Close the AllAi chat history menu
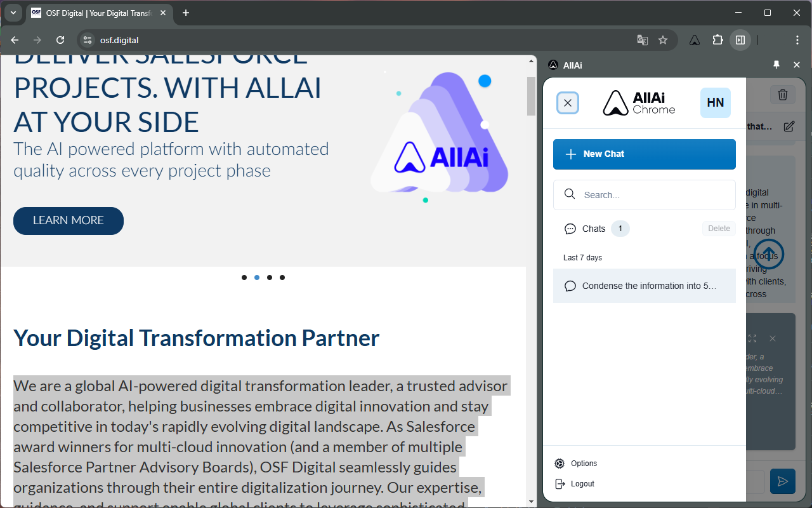This screenshot has width=812, height=508. pos(568,103)
